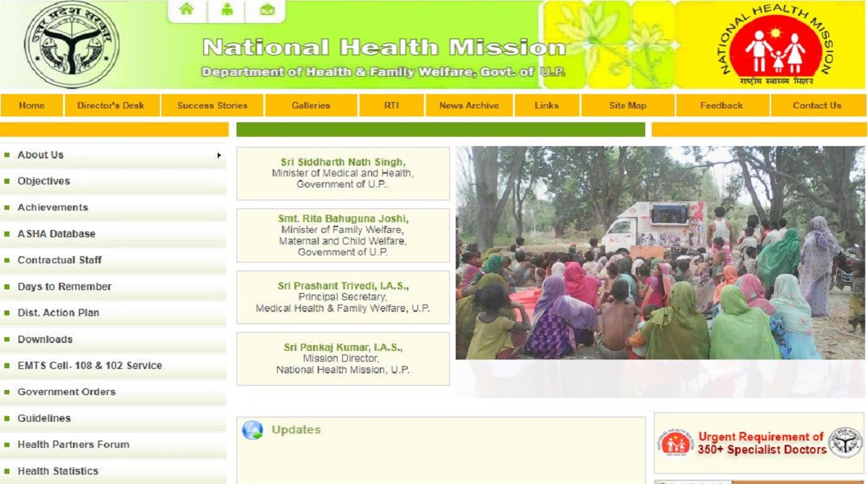Open Days to Remember link

tap(113, 286)
